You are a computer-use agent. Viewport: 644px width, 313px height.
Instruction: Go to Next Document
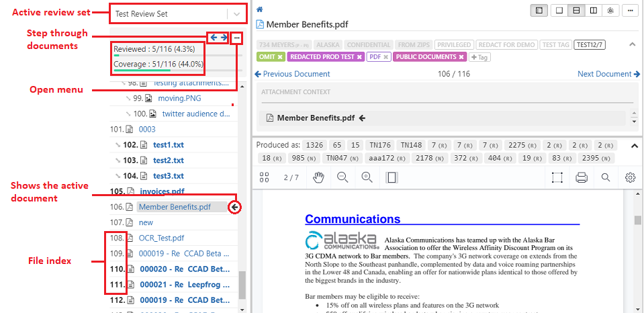(x=608, y=74)
